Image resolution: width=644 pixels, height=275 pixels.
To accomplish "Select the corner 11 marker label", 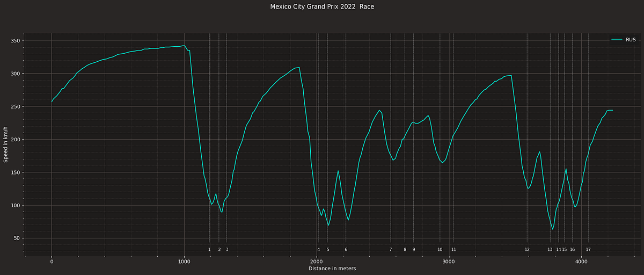I will (453, 250).
